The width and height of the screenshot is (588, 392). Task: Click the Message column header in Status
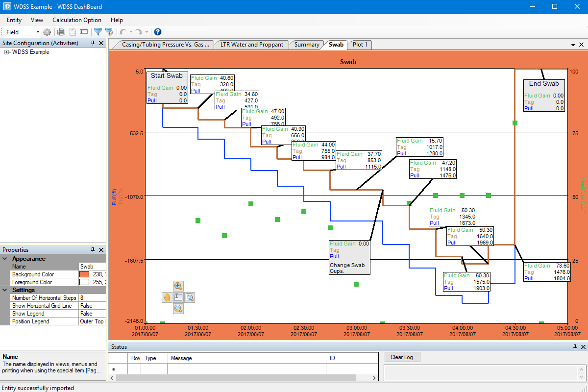[247, 358]
